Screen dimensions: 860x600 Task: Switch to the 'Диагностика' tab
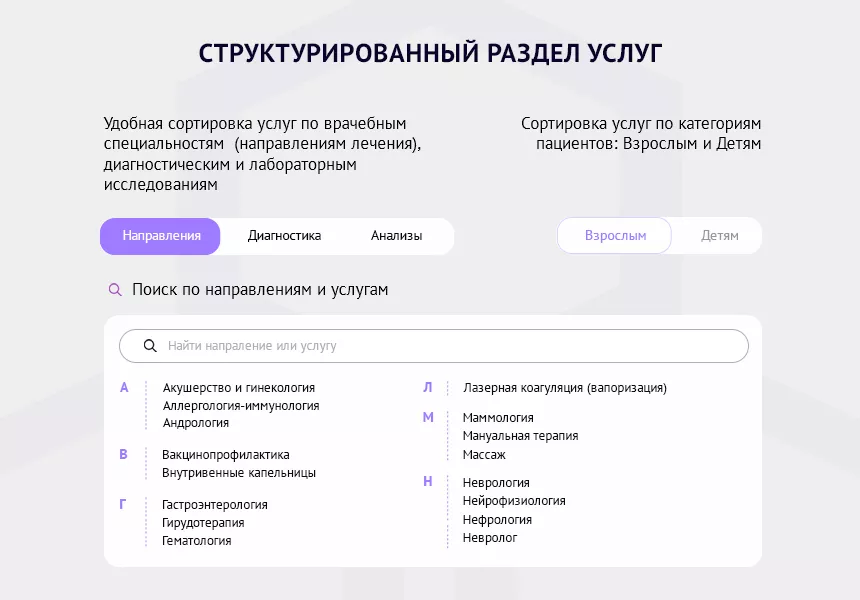(x=284, y=236)
